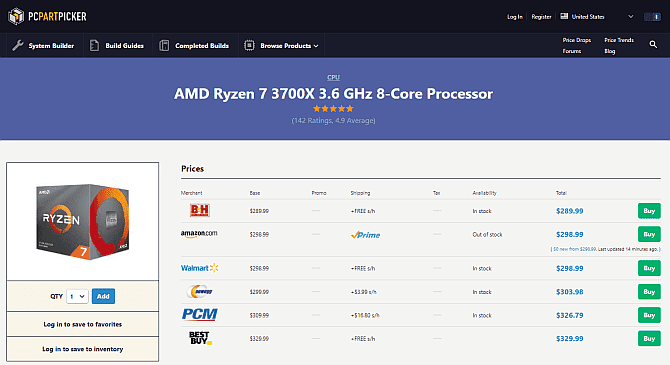The height and width of the screenshot is (365, 670).
Task: Click the PCPartPicker logo icon
Action: point(16,16)
